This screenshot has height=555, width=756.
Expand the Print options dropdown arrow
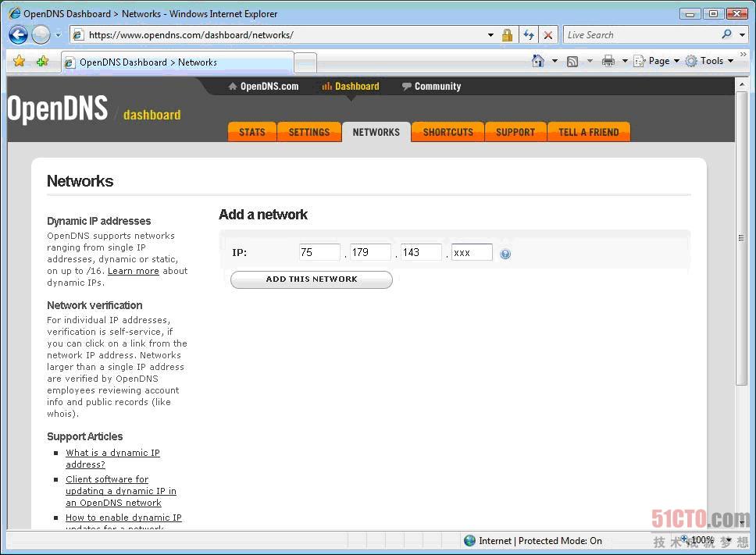(x=625, y=61)
